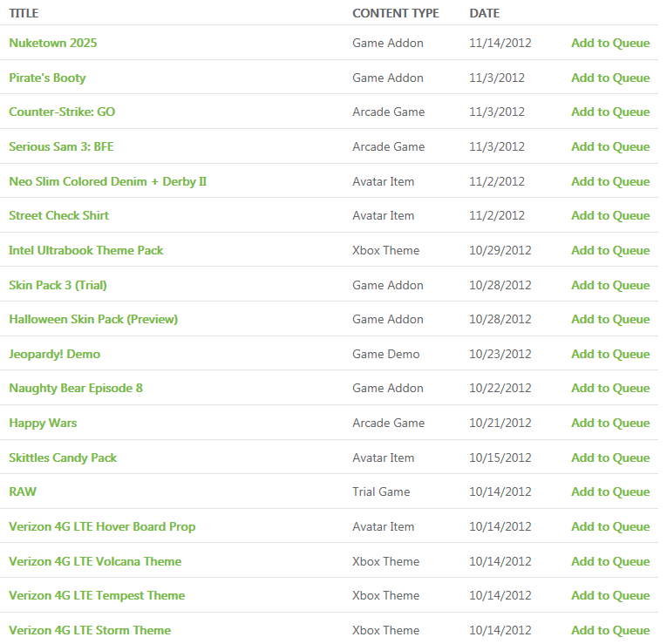Add RAW trial game to queue
Image resolution: width=667 pixels, height=644 pixels.
coord(610,491)
